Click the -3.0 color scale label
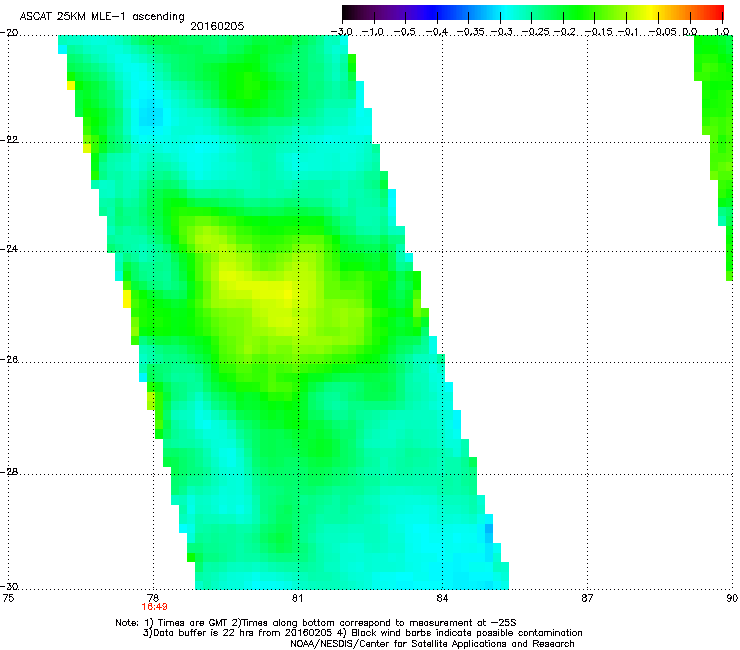Image resolution: width=740 pixels, height=650 pixels. pyautogui.click(x=342, y=32)
